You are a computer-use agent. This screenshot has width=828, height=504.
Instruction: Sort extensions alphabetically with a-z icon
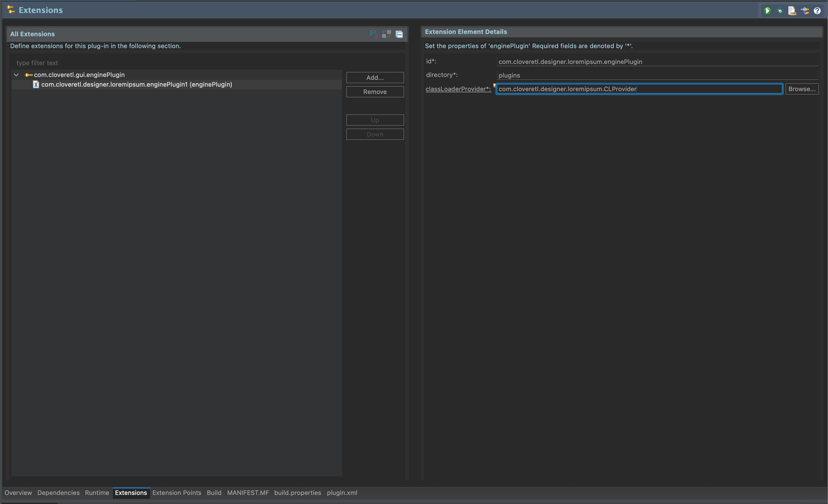pyautogui.click(x=374, y=34)
